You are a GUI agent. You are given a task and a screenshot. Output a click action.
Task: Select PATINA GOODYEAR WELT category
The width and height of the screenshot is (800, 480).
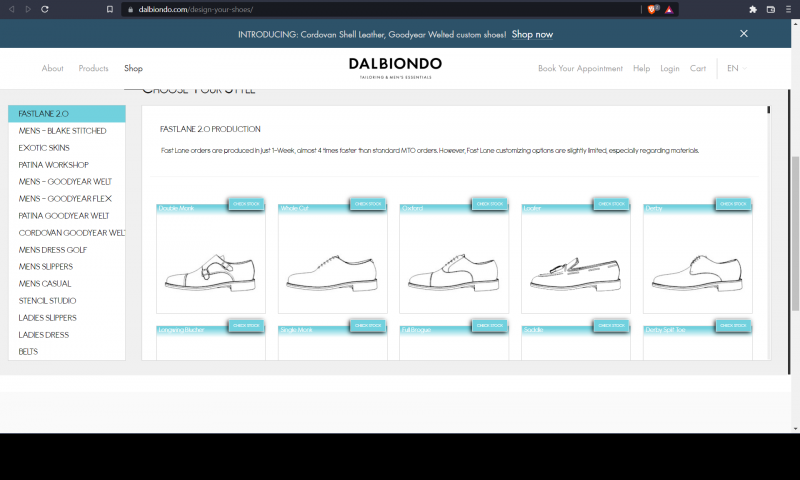point(67,216)
